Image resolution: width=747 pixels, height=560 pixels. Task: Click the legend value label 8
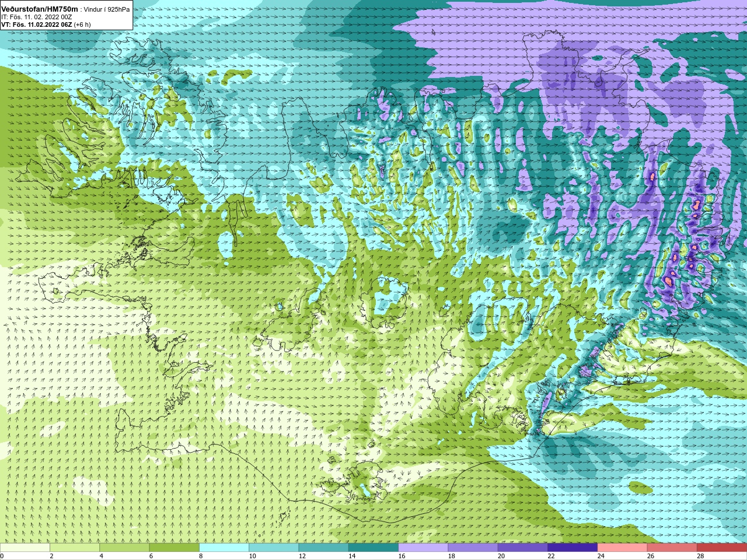pos(201,556)
